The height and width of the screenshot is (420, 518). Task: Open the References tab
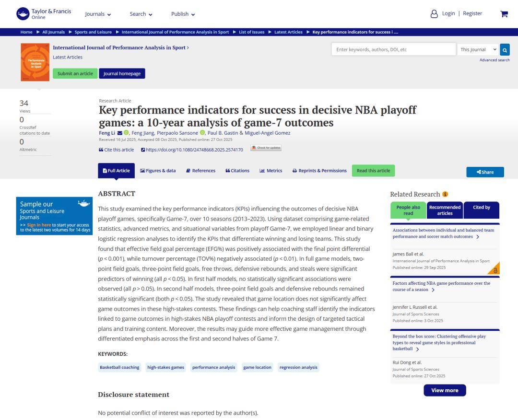[200, 171]
